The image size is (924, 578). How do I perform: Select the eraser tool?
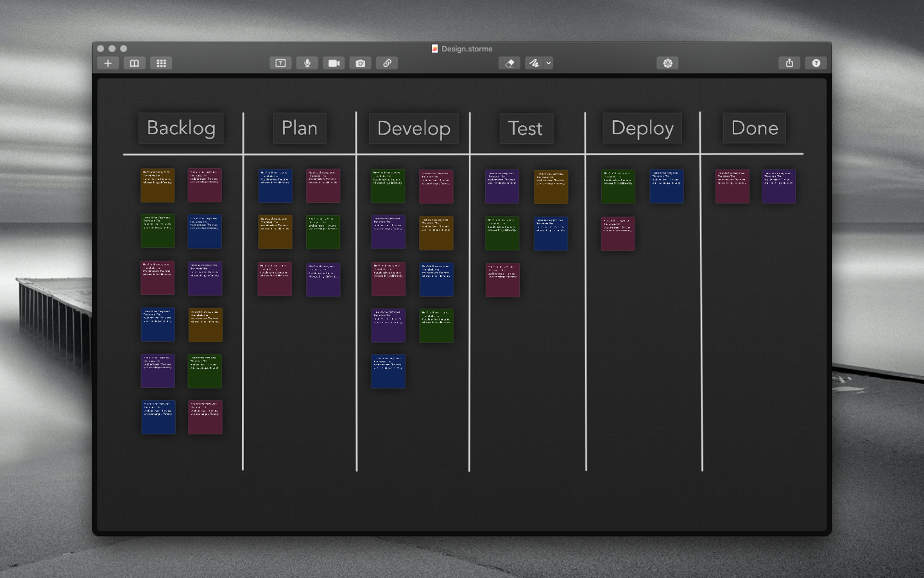509,63
